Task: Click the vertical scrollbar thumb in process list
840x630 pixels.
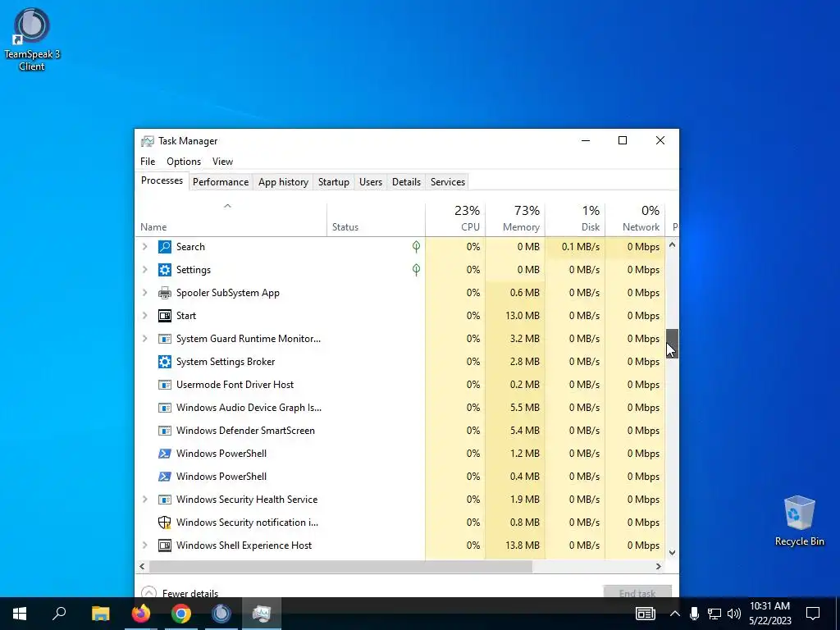Action: [x=673, y=344]
